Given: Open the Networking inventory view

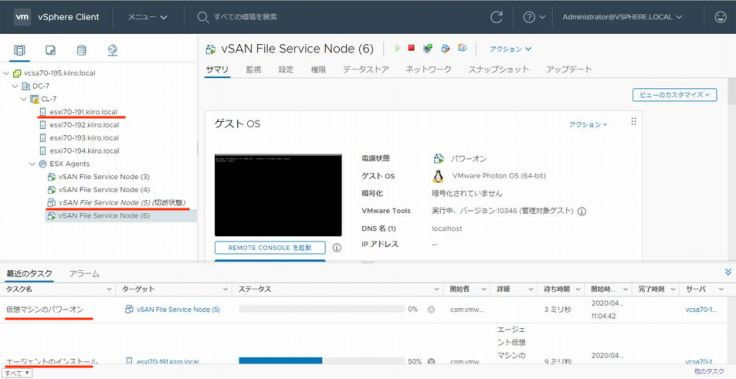Looking at the screenshot, I should 112,50.
